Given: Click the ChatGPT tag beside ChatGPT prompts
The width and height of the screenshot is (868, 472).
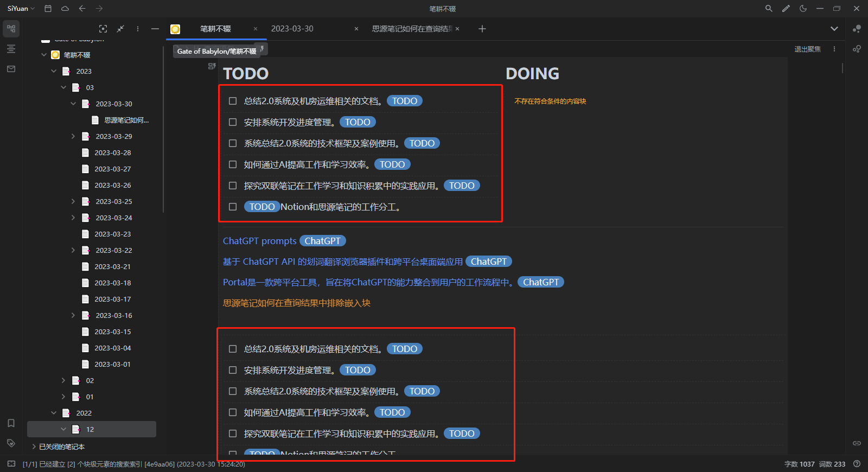Looking at the screenshot, I should [323, 241].
